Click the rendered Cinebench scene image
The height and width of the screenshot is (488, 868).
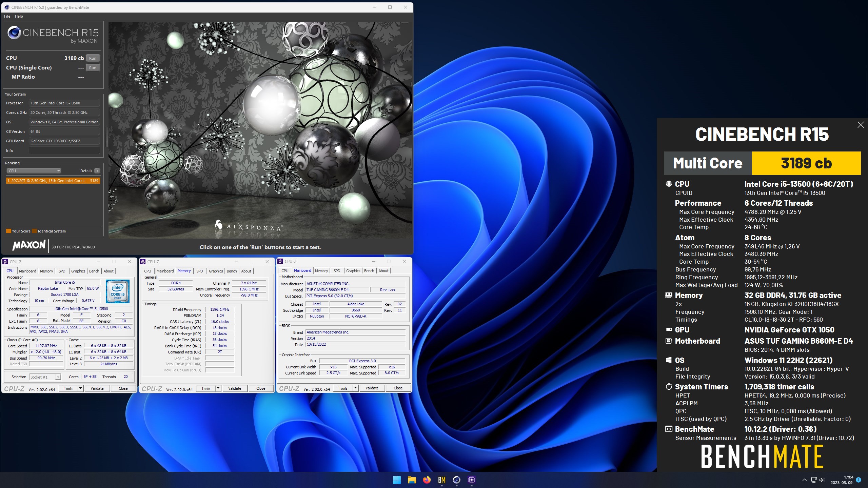(x=260, y=130)
